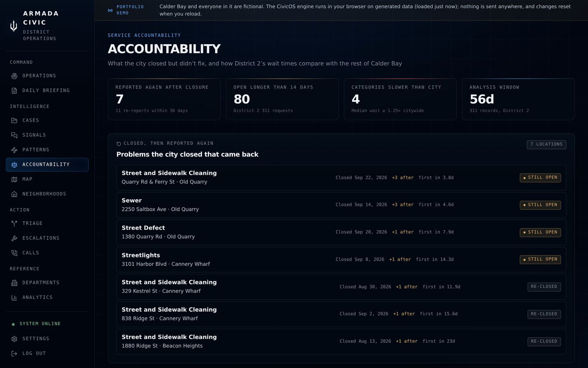
Task: Click the Operations radar icon
Action: (x=14, y=76)
